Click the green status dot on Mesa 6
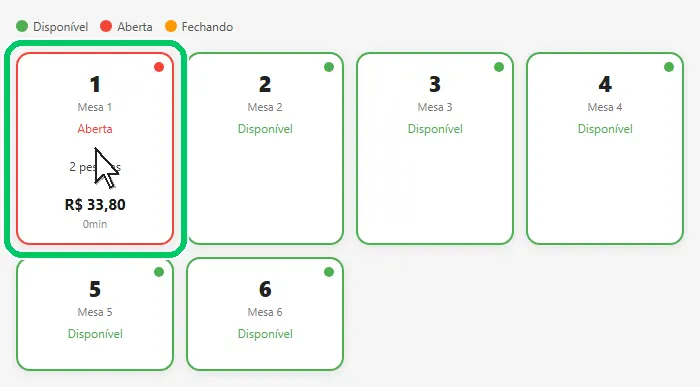Screen dimensions: 700x387 [x=329, y=272]
